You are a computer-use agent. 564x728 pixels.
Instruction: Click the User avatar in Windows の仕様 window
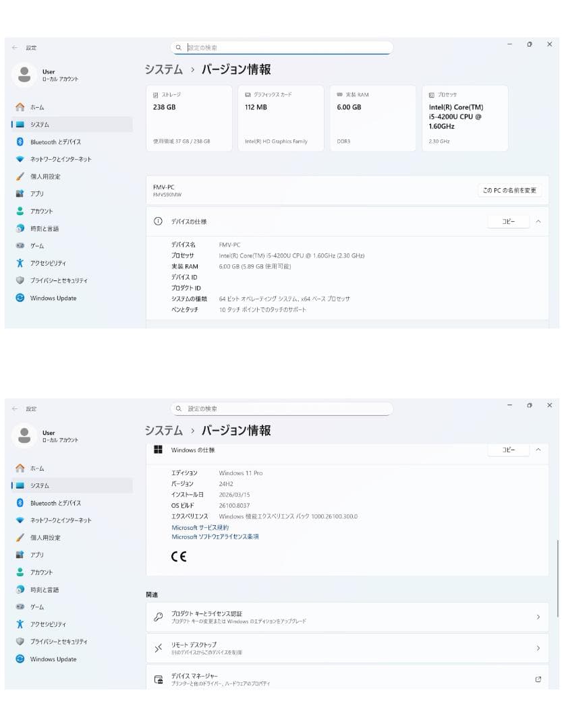click(x=24, y=435)
